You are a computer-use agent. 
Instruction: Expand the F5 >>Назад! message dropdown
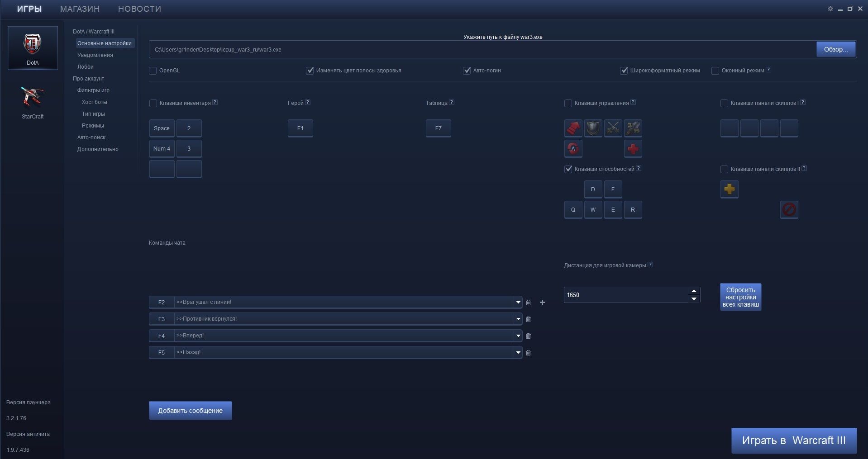[x=518, y=353]
